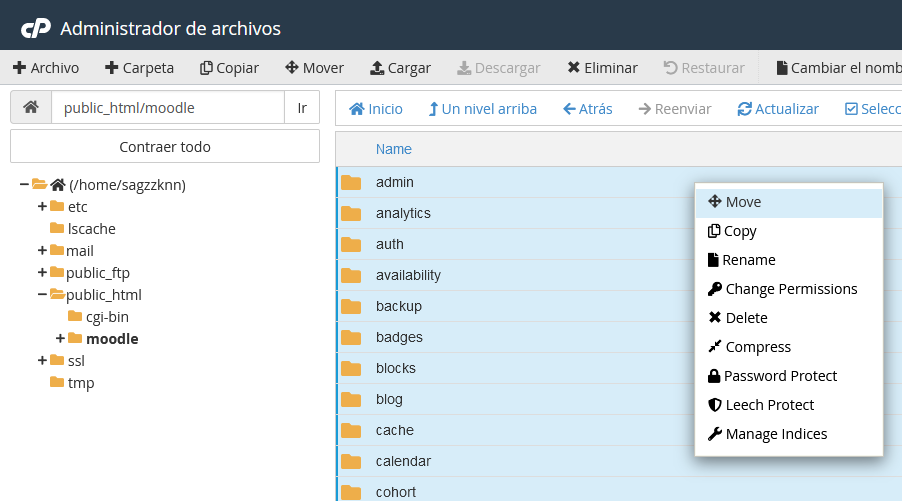
Task: Choose Manage Indices in context menu
Action: coord(789,434)
